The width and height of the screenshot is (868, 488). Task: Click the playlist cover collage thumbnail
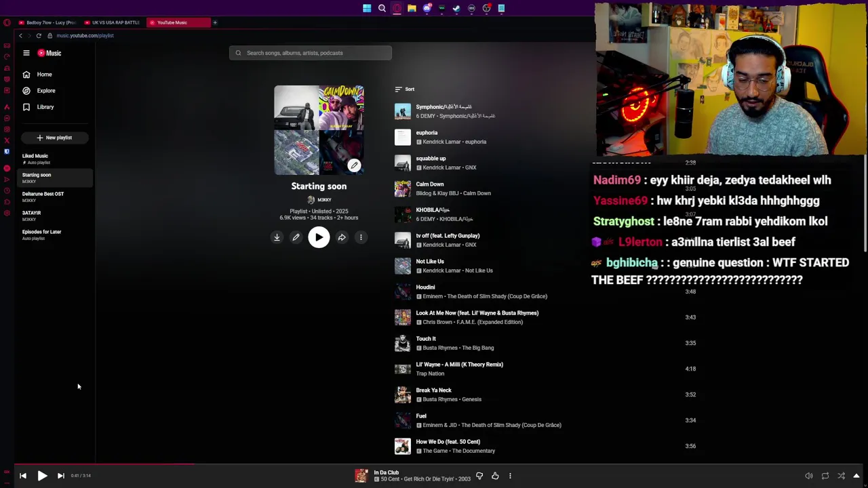tap(319, 130)
